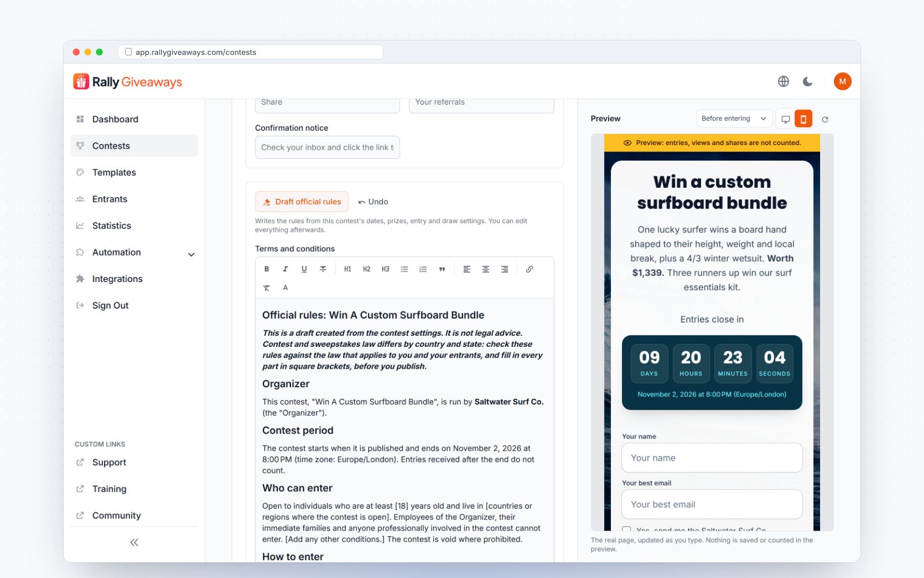Center-align the text

486,269
